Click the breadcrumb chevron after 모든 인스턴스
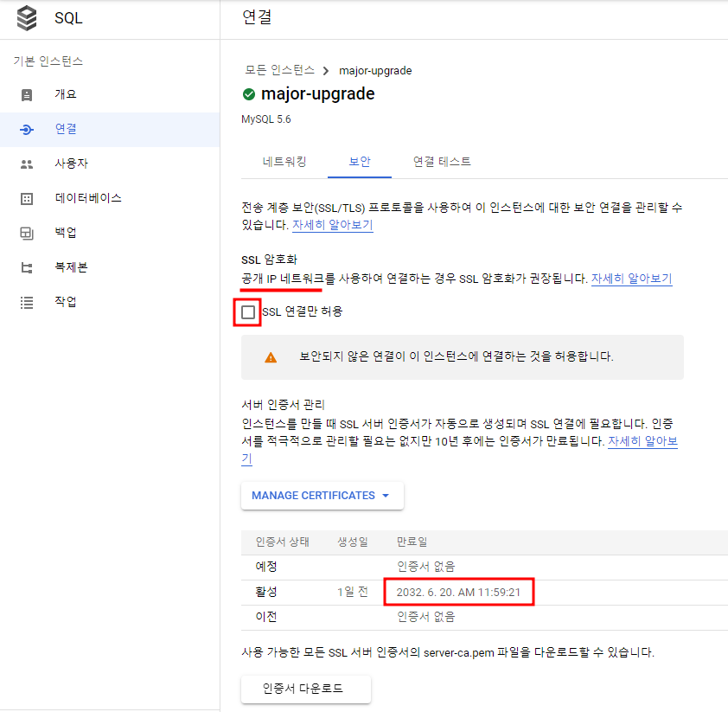Screen dimensions: 728x712 [326, 71]
